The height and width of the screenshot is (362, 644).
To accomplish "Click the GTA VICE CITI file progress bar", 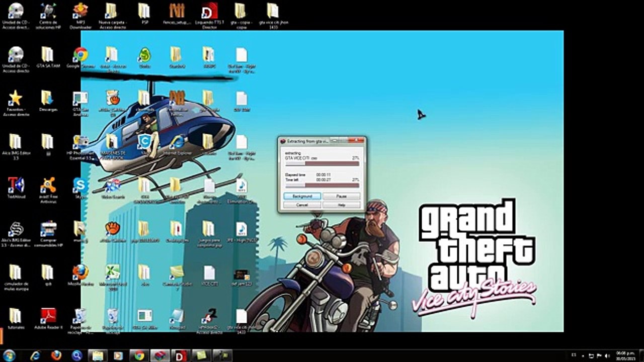I will point(322,163).
